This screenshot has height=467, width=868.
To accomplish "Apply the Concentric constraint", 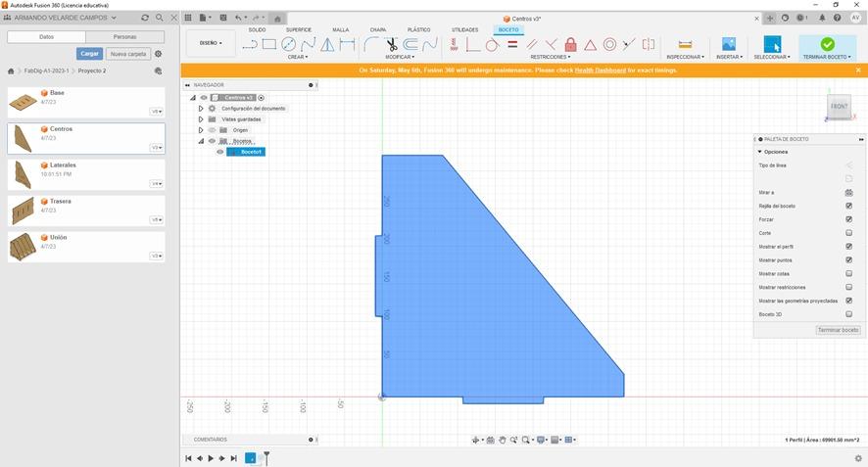I will pos(609,44).
